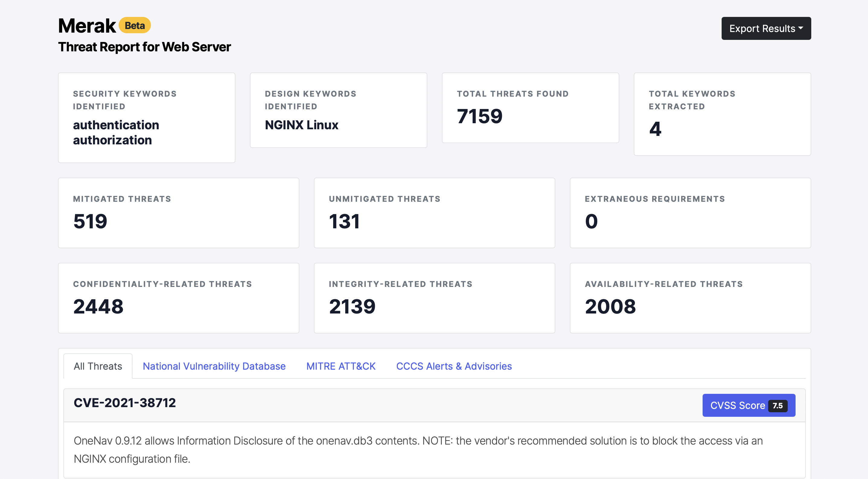This screenshot has height=479, width=868.
Task: Click the CVE-2021-38712 heading
Action: [125, 403]
